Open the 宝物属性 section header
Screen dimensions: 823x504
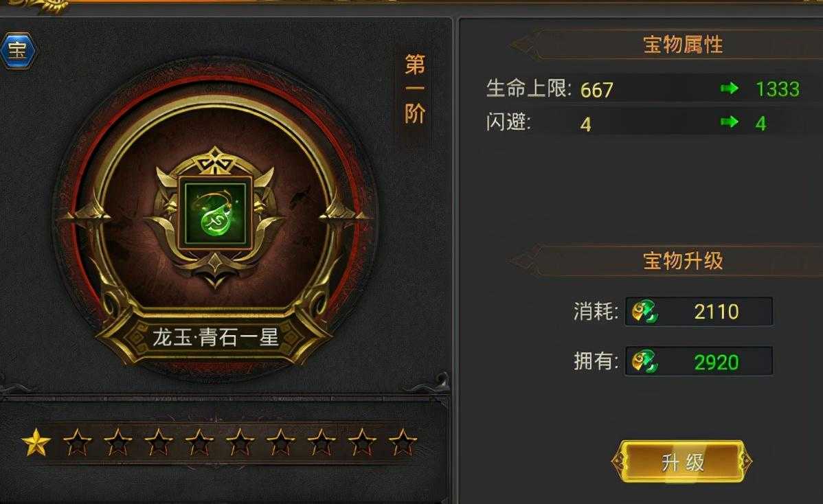(x=683, y=45)
